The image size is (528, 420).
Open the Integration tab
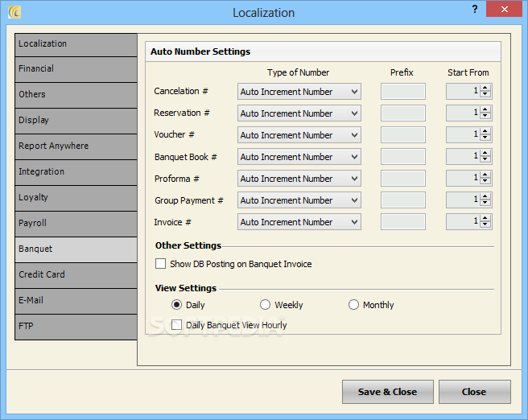click(x=76, y=173)
